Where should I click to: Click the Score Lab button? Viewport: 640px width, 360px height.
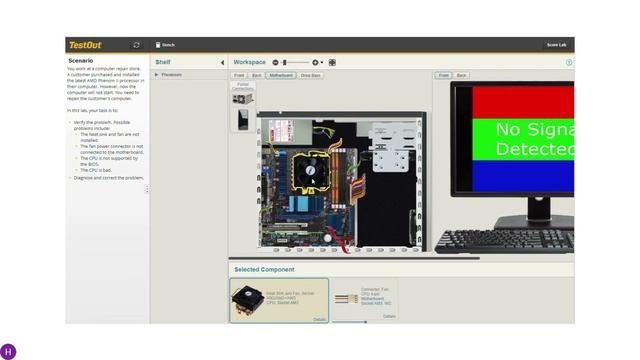[556, 45]
